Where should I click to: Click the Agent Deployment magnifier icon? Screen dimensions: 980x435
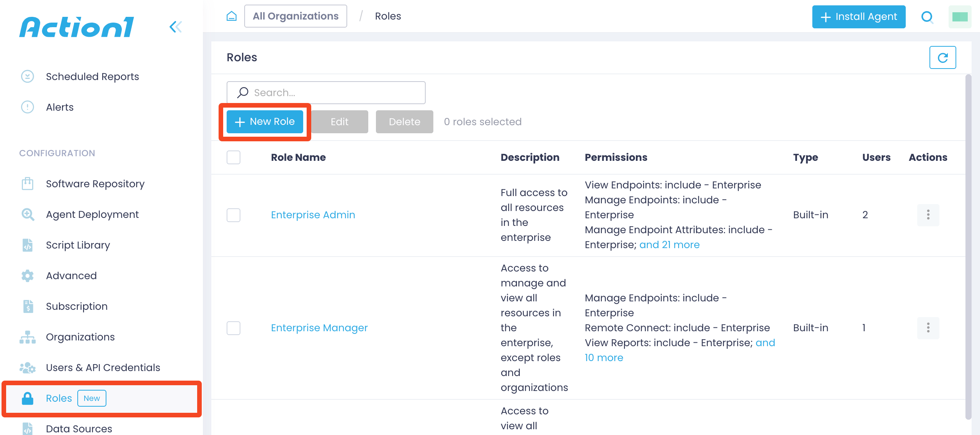pyautogui.click(x=28, y=214)
